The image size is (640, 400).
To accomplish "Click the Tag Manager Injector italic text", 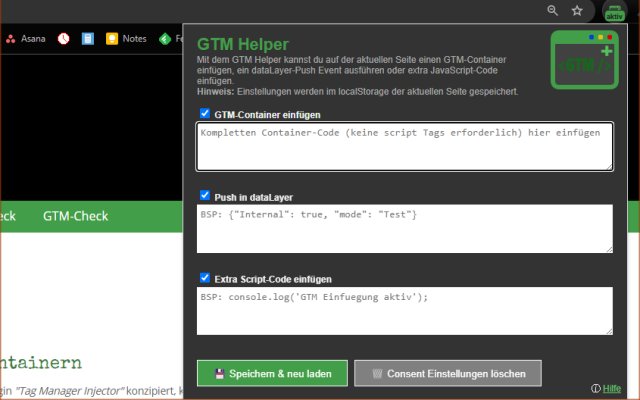I will [x=69, y=391].
